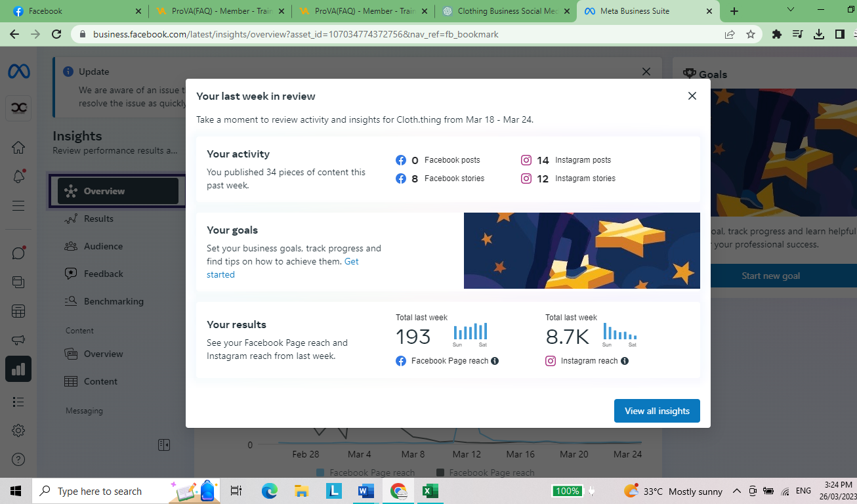This screenshot has height=504, width=857.
Task: Open Microsoft Word from taskbar
Action: (366, 491)
